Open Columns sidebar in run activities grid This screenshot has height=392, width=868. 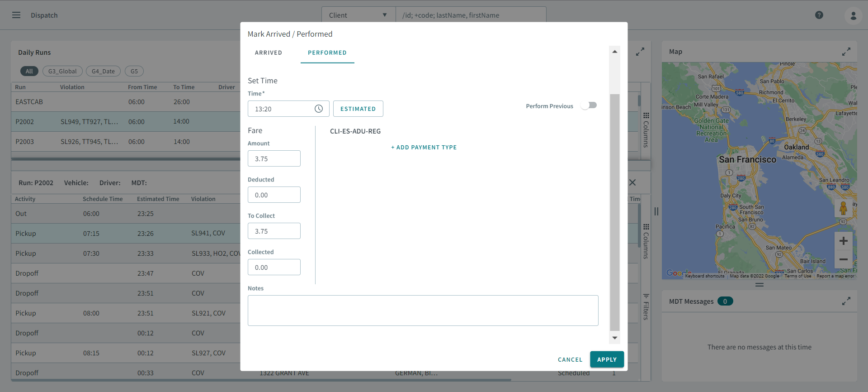pyautogui.click(x=646, y=241)
